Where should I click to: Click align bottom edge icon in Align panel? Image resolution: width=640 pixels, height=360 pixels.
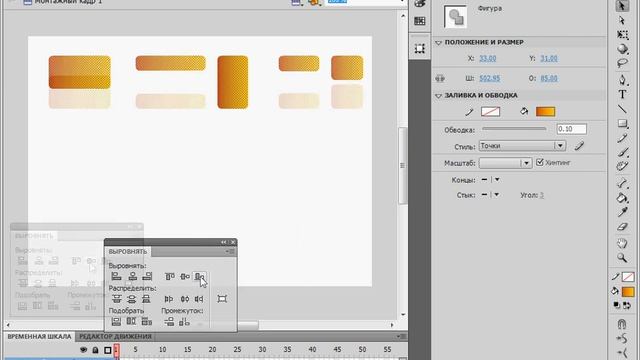click(x=199, y=276)
